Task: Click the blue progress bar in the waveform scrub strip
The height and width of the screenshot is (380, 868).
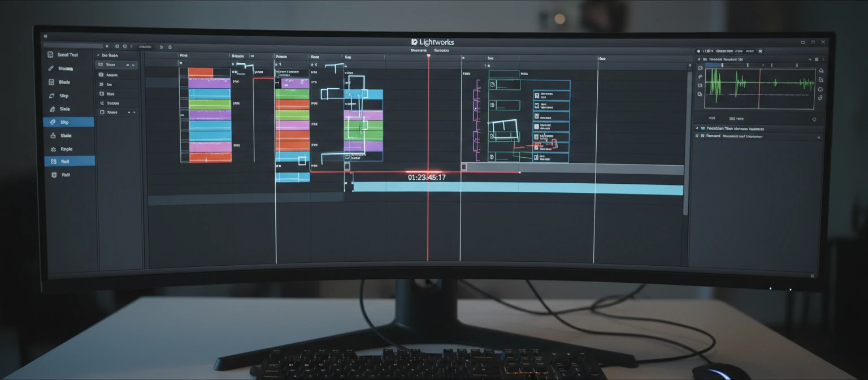Action: pyautogui.click(x=713, y=64)
